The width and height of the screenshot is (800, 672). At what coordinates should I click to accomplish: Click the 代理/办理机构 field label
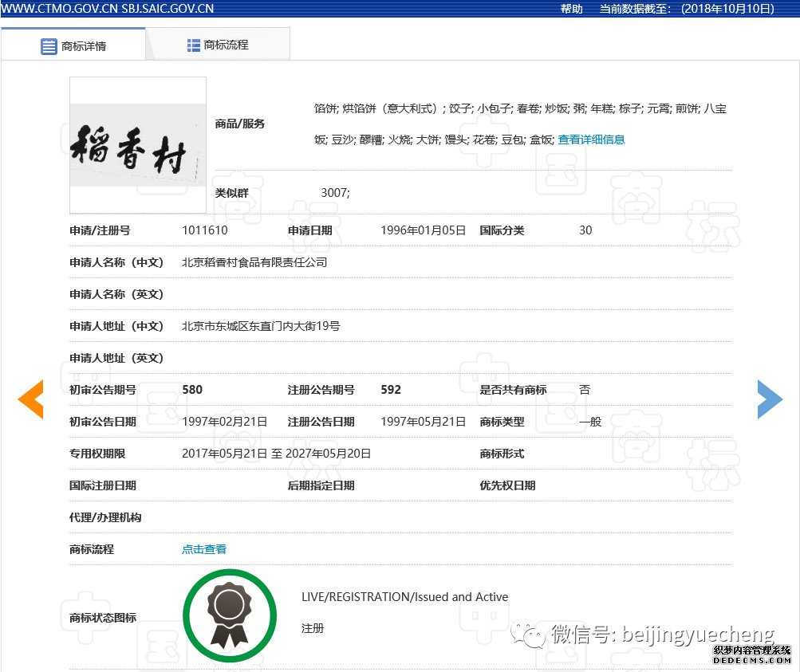(x=105, y=517)
